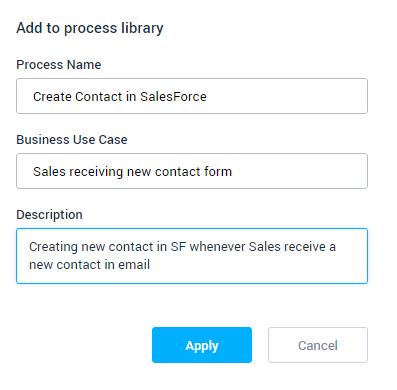Image resolution: width=397 pixels, height=390 pixels.
Task: Click the word 'whenever' in Description text
Action: coord(218,247)
